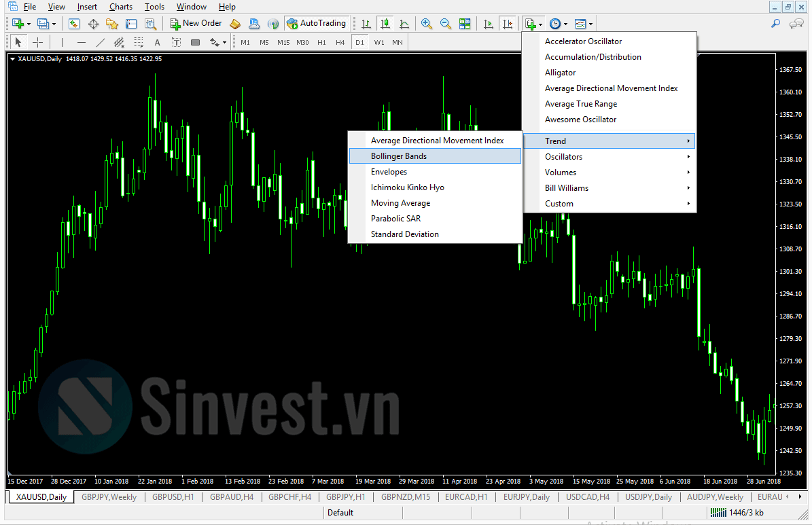Viewport: 812px width, 525px height.
Task: Switch timeframe to M15
Action: tap(283, 43)
